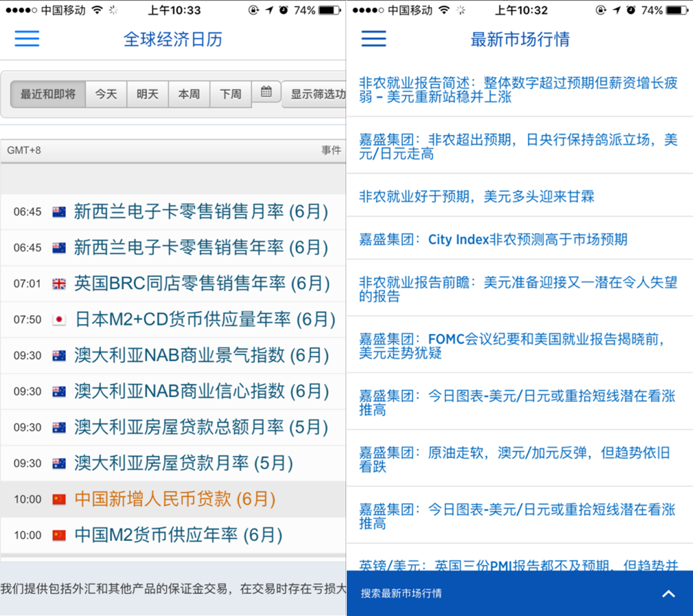Image resolution: width=693 pixels, height=616 pixels.
Task: Open FOMC会议纪要和美国就业报告揭晓前 article
Action: tap(512, 346)
